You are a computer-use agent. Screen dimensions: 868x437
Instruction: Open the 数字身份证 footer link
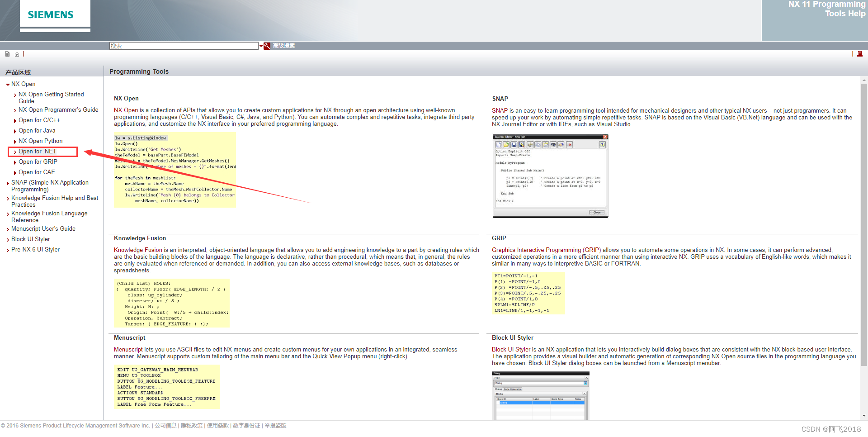(x=246, y=426)
